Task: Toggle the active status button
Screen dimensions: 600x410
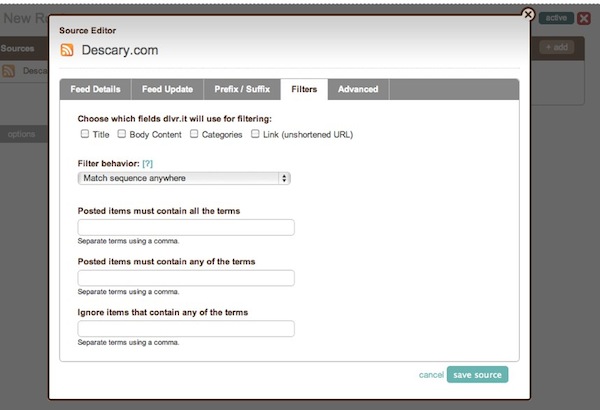Action: pyautogui.click(x=556, y=18)
